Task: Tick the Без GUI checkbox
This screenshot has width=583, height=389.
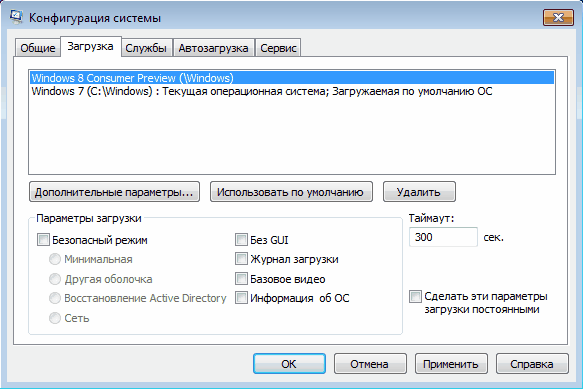Action: (x=241, y=240)
